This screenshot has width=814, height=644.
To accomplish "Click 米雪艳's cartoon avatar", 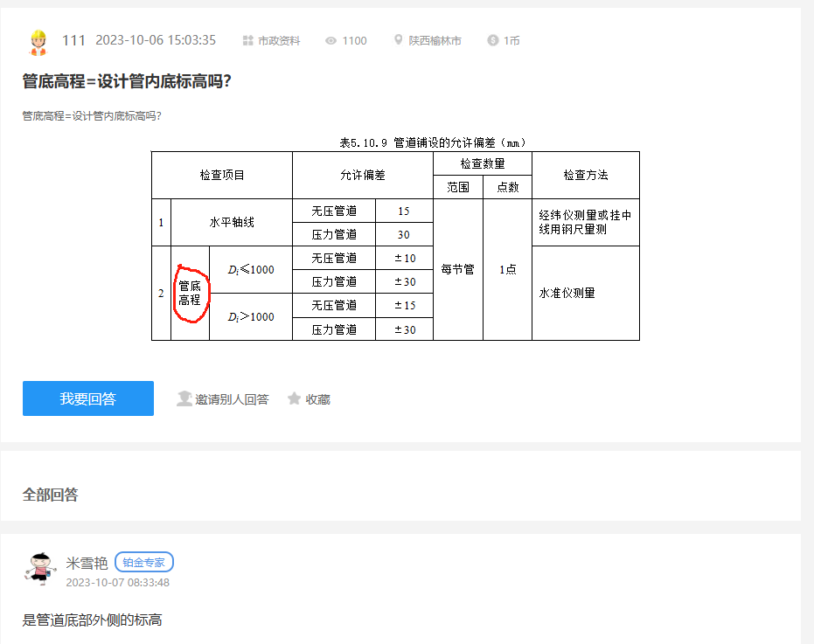I will point(38,569).
